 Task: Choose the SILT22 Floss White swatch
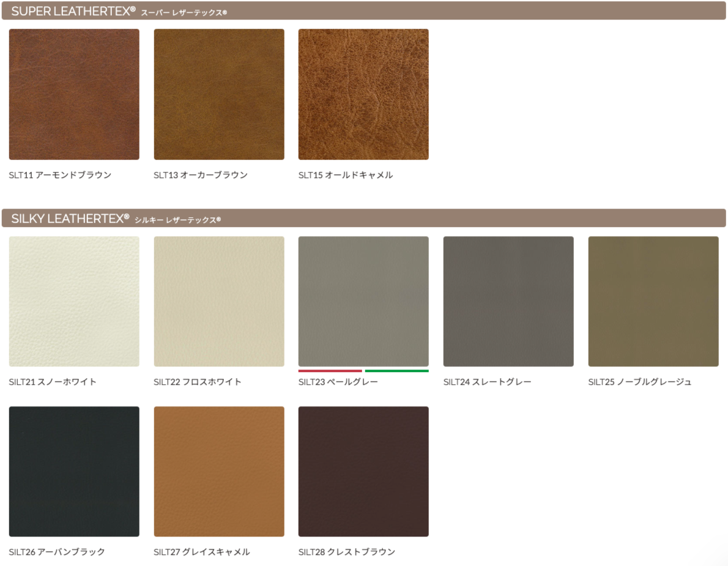pos(218,301)
